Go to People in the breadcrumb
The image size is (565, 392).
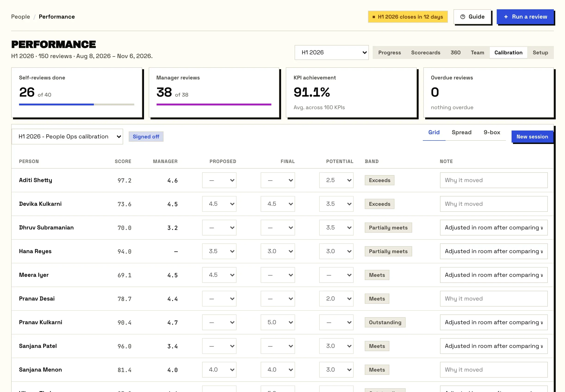click(21, 17)
